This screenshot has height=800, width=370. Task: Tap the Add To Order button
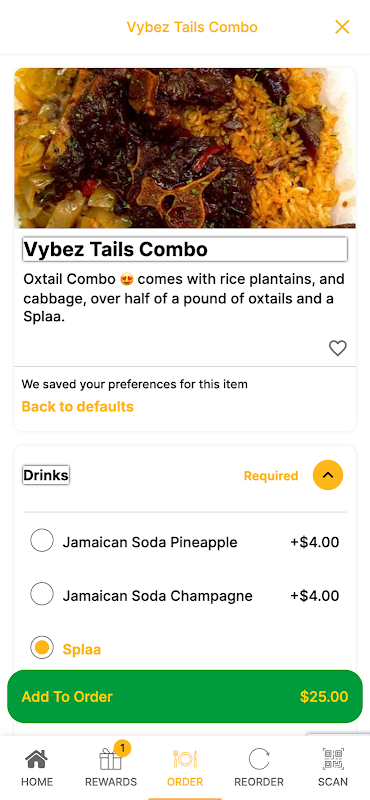(185, 696)
